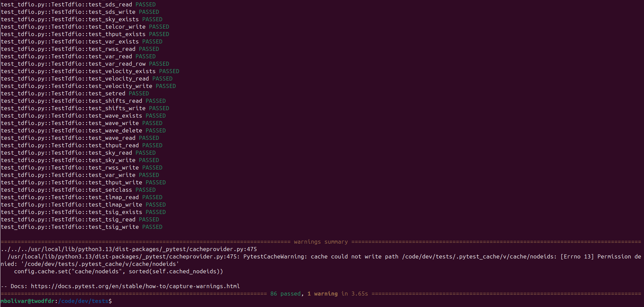644x307 pixels.
Task: Click the test_tsig_write test line
Action: 81,227
